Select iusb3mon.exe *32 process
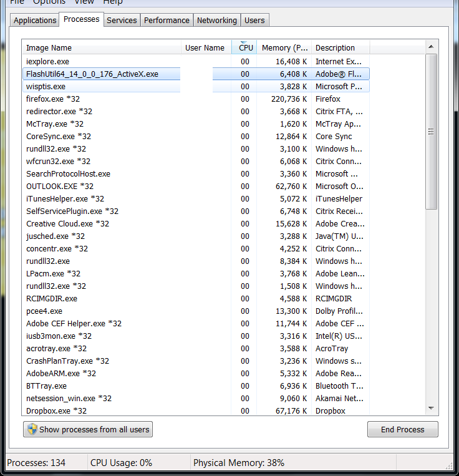This screenshot has width=459, height=476. [196, 336]
